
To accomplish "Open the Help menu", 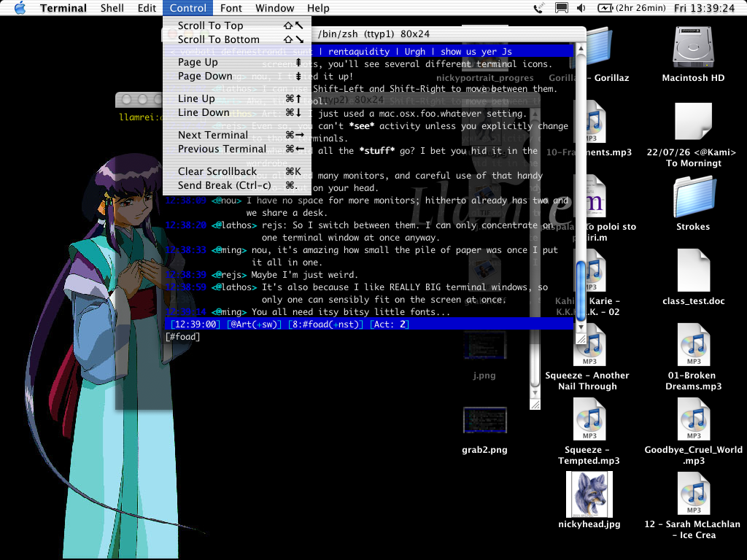I will coord(318,8).
